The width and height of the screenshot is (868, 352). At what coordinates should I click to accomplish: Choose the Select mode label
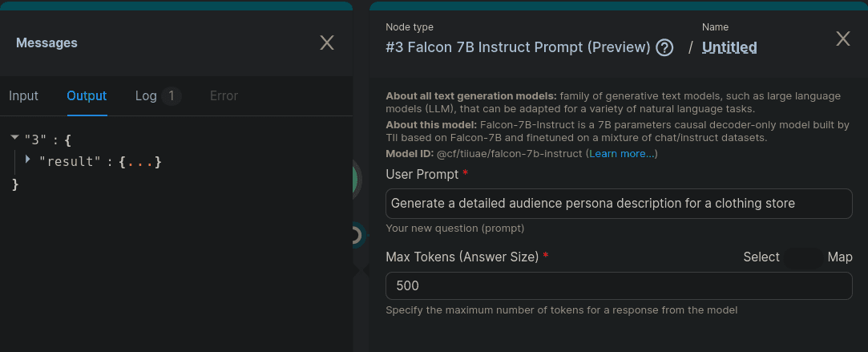click(x=761, y=257)
